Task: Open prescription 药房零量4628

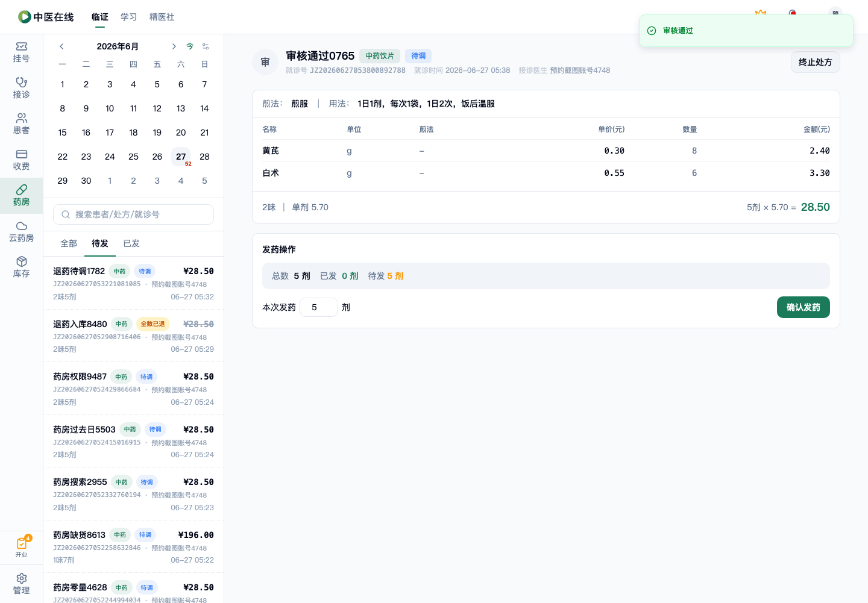Action: coord(133,589)
